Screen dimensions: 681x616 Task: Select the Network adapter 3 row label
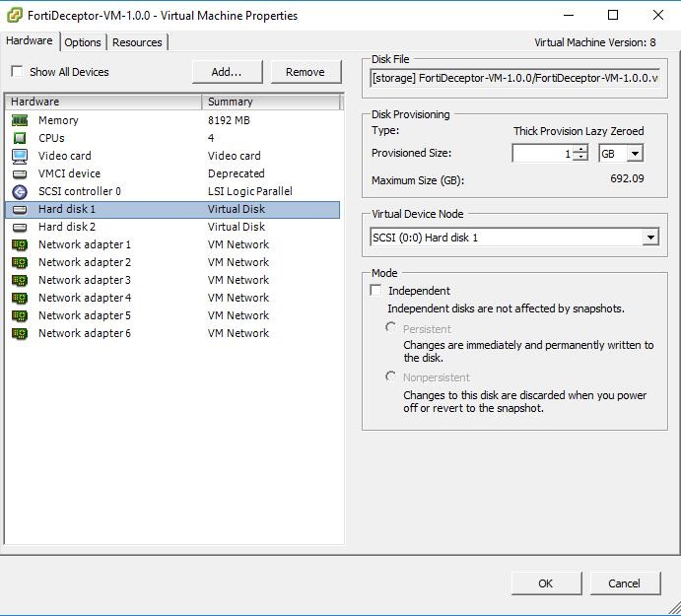[x=84, y=280]
